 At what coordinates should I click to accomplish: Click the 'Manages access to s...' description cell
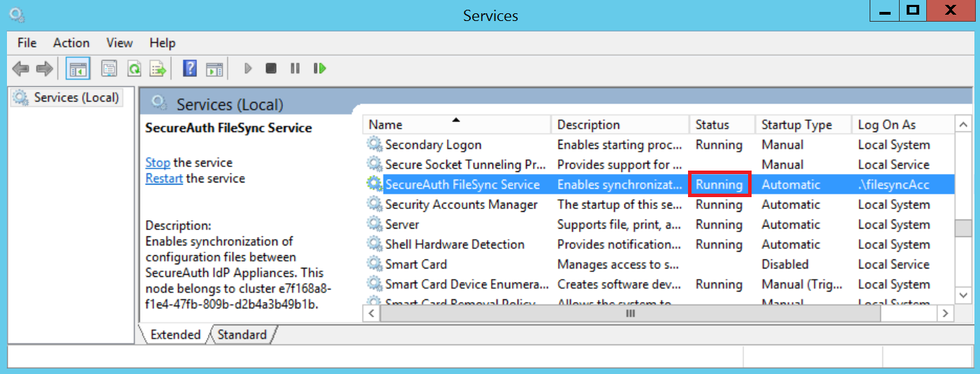point(618,264)
